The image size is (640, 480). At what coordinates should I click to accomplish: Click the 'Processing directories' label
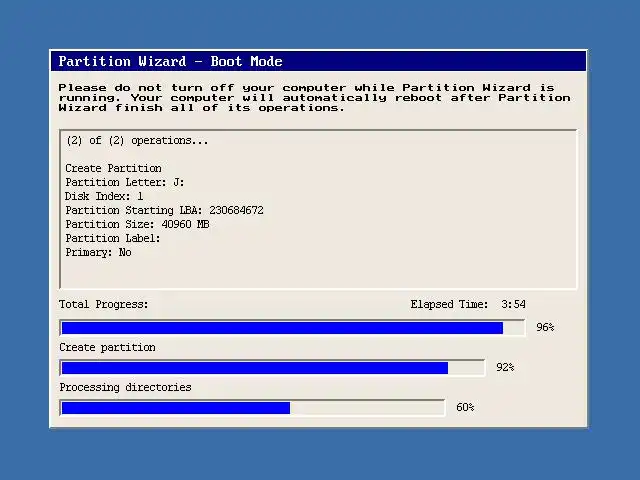tap(125, 387)
